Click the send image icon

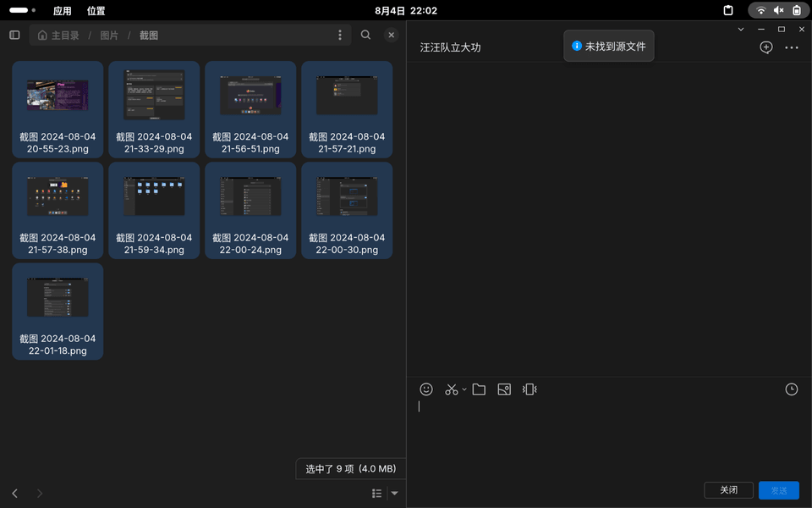(x=504, y=389)
